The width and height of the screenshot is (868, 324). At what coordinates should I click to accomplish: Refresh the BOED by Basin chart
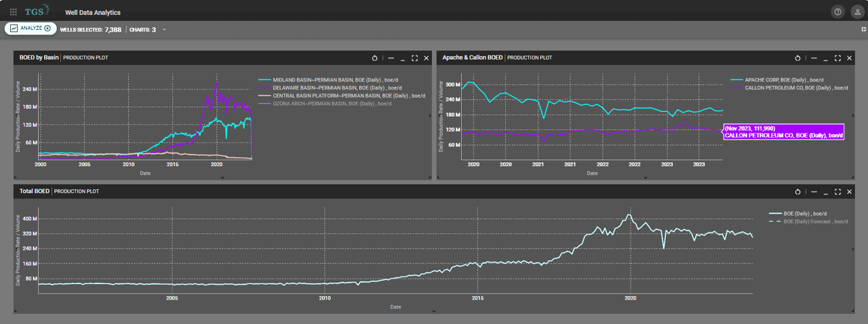(374, 58)
